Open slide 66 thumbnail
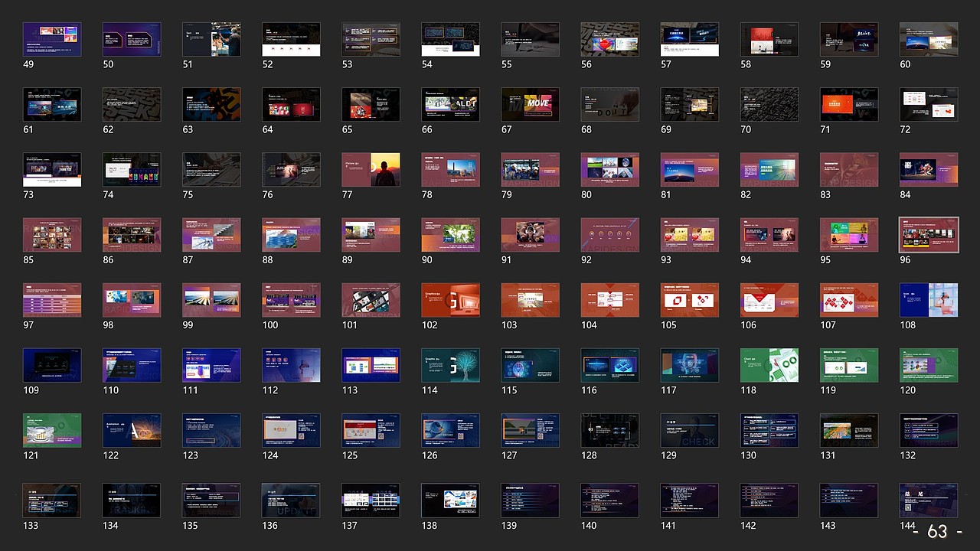The width and height of the screenshot is (980, 551). [450, 104]
